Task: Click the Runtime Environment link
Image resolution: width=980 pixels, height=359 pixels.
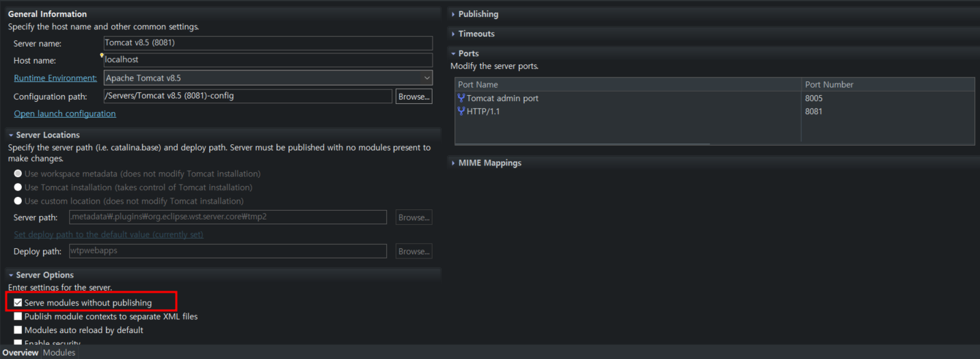Action: pos(55,78)
